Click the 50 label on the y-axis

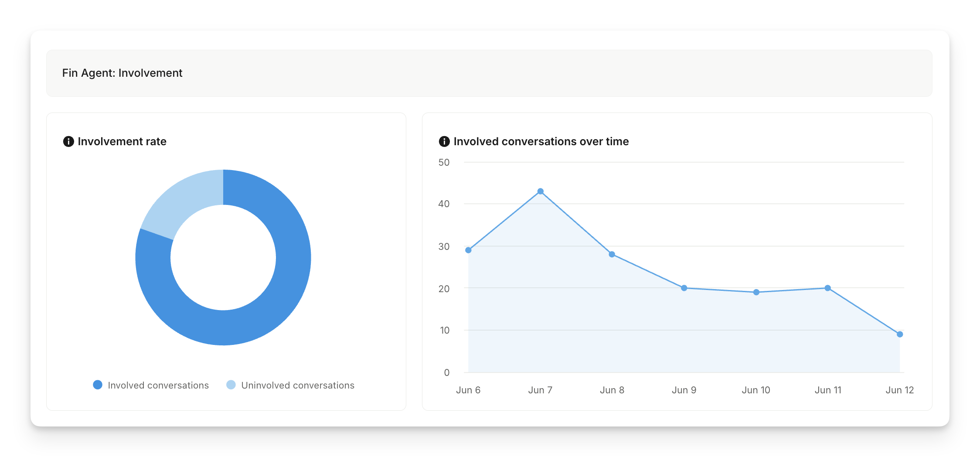pyautogui.click(x=444, y=162)
